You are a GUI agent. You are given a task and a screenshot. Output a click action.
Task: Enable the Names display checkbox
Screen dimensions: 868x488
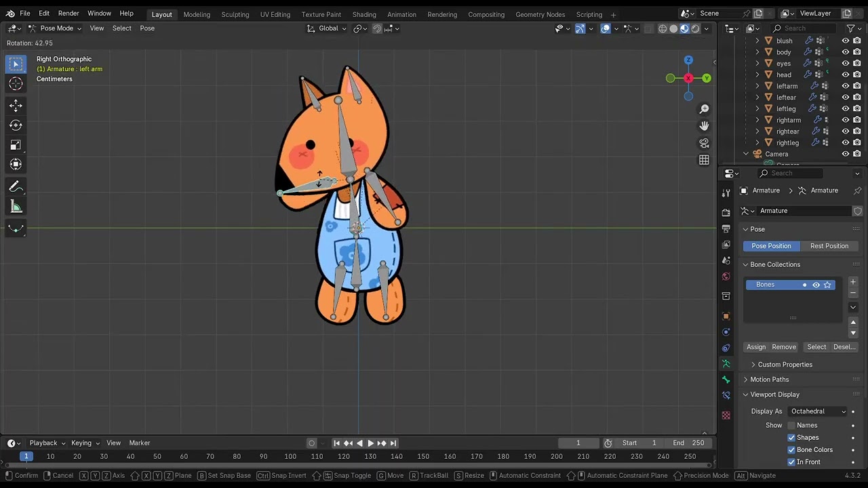point(791,426)
